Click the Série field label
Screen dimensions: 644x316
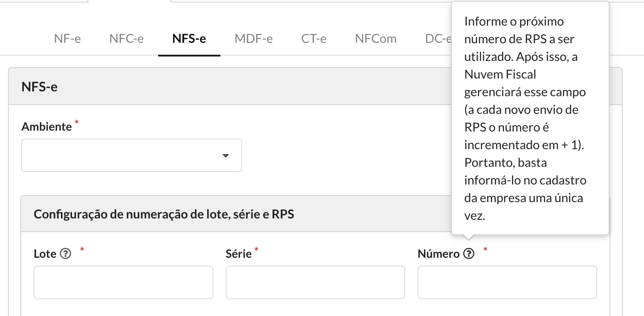239,254
